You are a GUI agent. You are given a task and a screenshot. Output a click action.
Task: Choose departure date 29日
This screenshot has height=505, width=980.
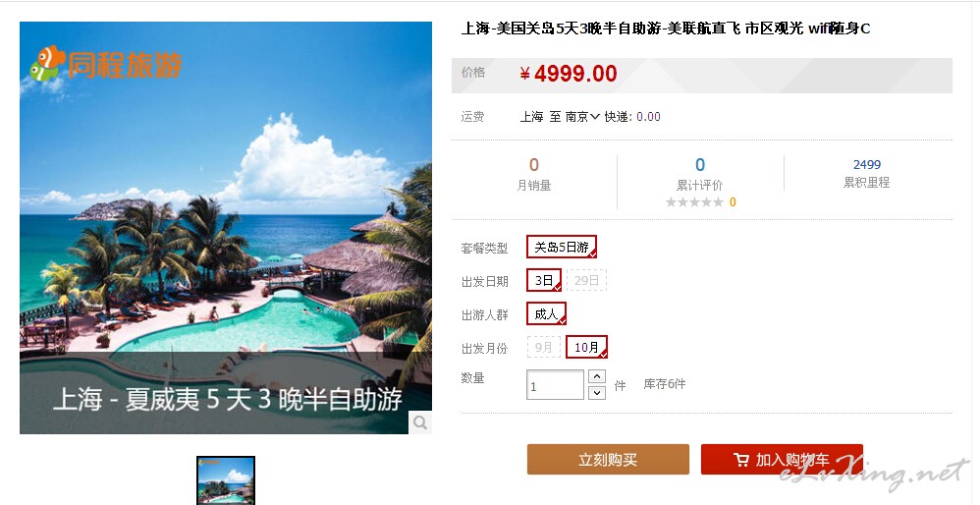point(586,281)
